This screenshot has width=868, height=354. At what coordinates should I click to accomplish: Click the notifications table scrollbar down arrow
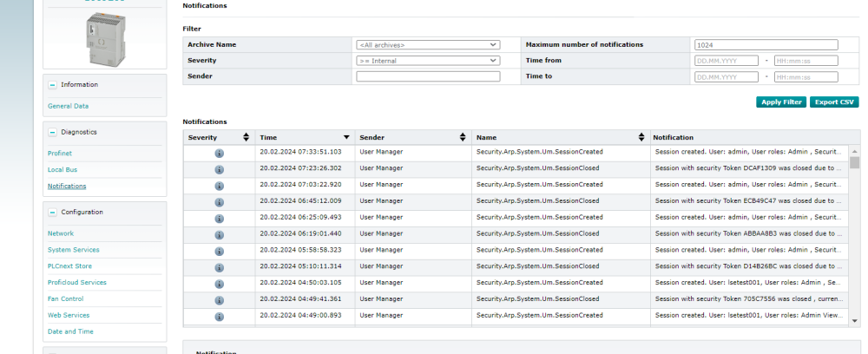click(854, 318)
